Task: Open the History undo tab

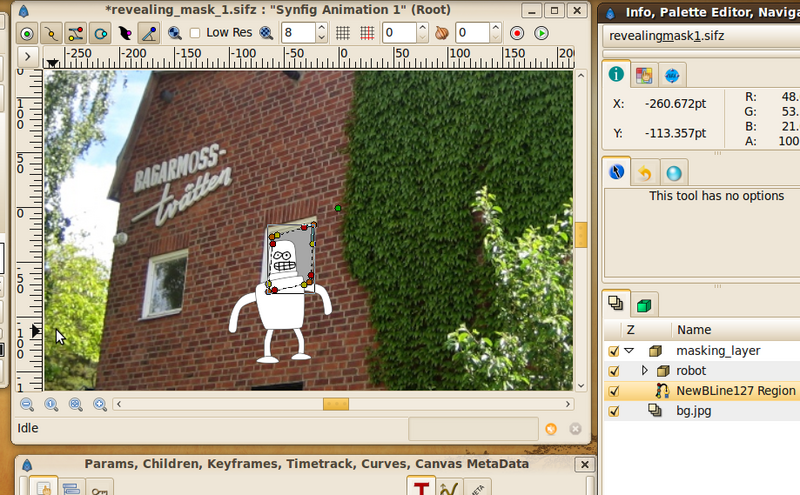Action: pyautogui.click(x=645, y=172)
